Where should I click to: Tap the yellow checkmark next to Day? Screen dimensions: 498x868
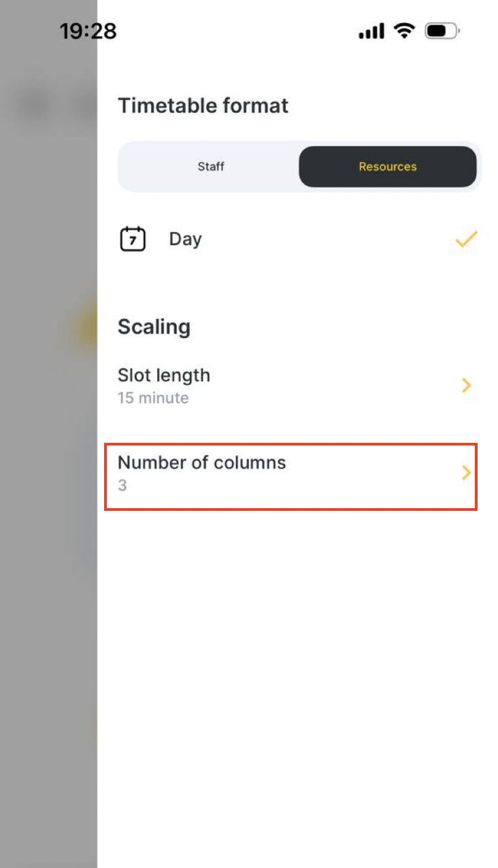tap(467, 239)
